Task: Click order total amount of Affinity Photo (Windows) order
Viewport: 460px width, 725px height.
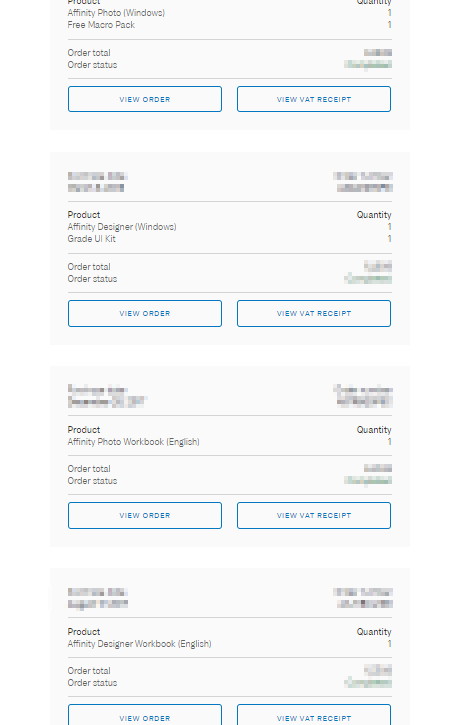Action: pos(378,53)
